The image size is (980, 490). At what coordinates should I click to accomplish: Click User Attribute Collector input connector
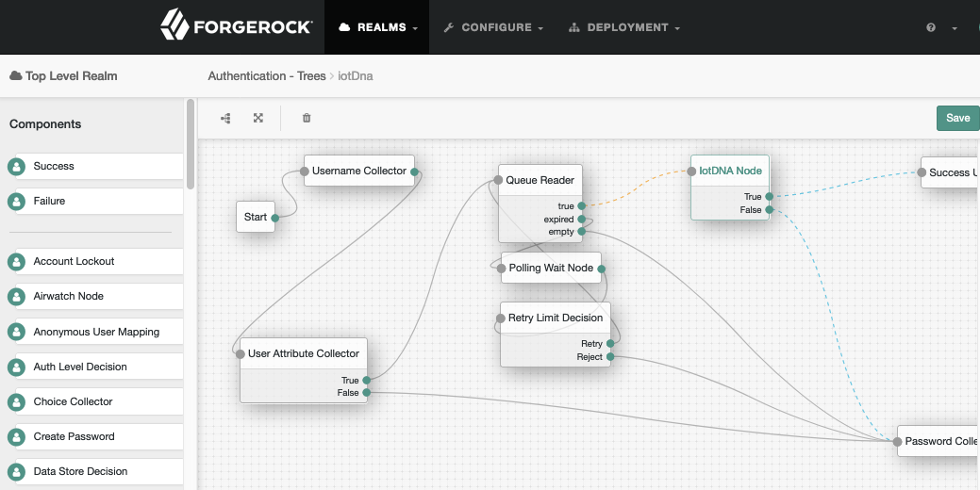[x=240, y=354]
